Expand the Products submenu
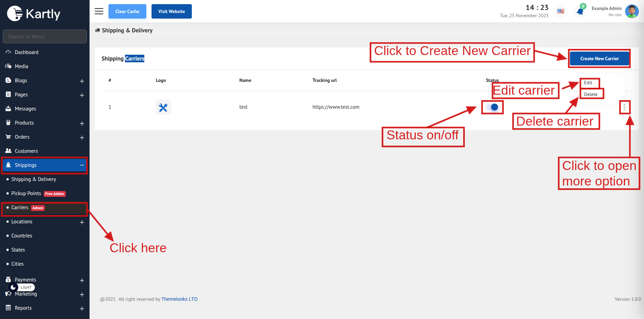The width and height of the screenshot is (644, 319). tap(82, 124)
